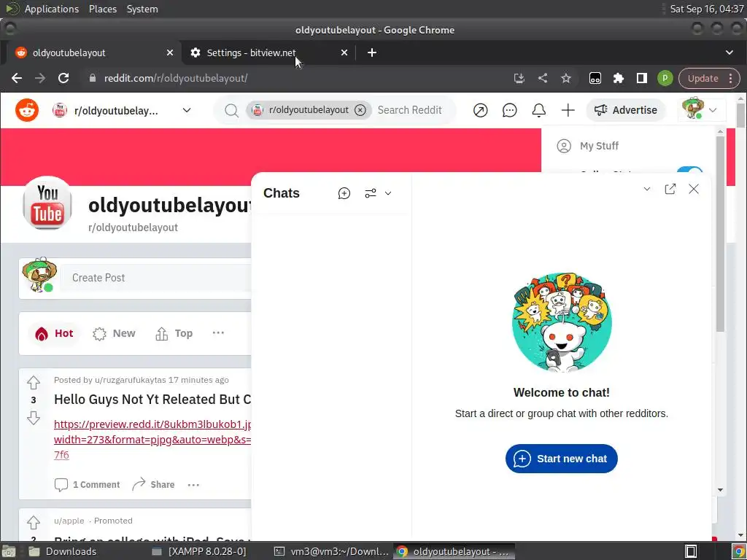Open a new Chrome tab
The height and width of the screenshot is (560, 747).
(372, 52)
